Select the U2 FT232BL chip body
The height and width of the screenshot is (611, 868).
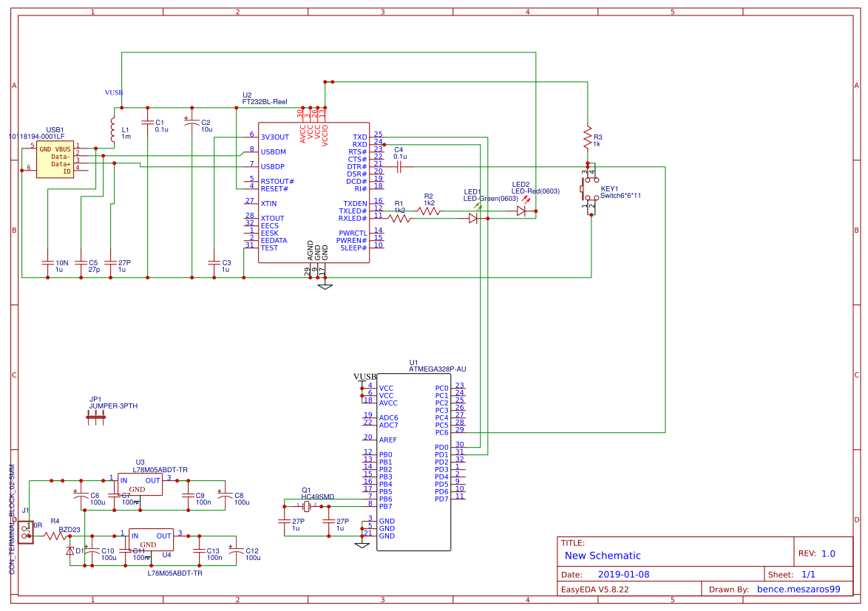tap(313, 192)
